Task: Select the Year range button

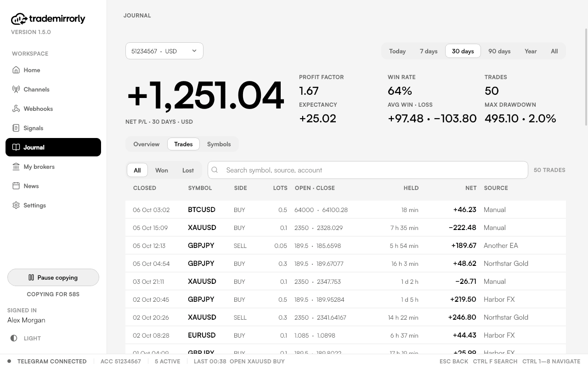Action: click(x=531, y=51)
